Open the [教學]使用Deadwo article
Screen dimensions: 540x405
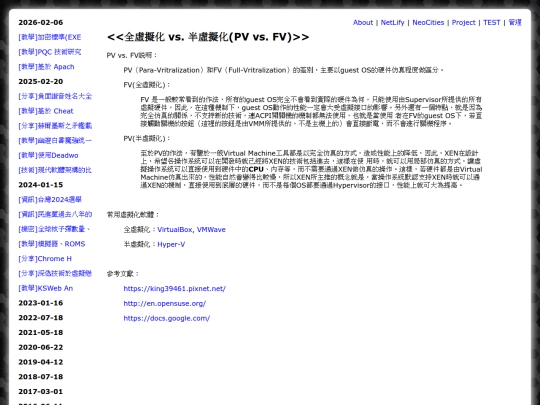click(x=48, y=155)
